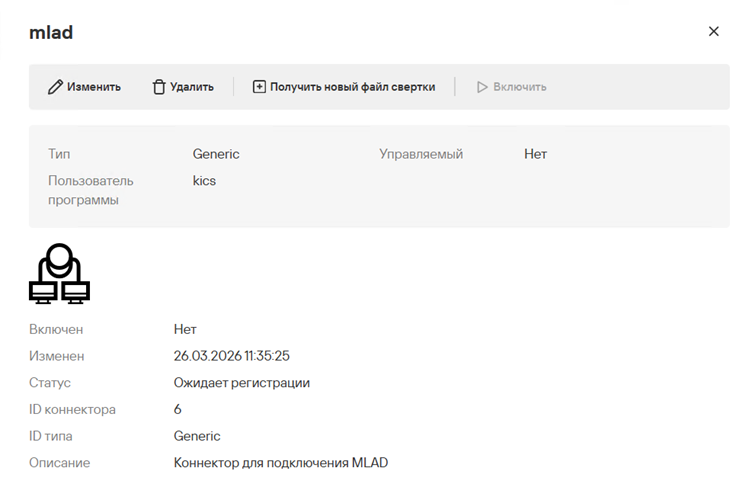This screenshot has width=755, height=500.
Task: Click the status text Ожидает регистрации
Action: click(x=242, y=383)
